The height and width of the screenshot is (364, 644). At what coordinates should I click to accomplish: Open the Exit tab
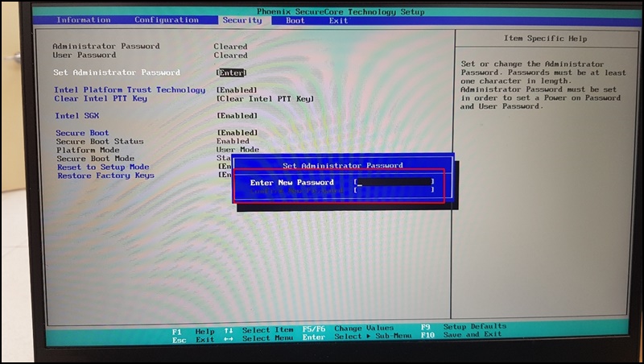pyautogui.click(x=338, y=21)
